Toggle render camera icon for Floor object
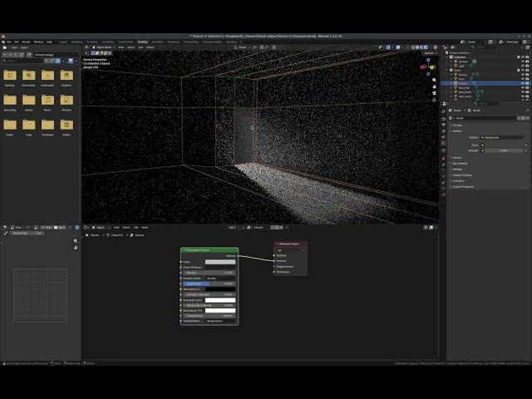 pos(527,79)
